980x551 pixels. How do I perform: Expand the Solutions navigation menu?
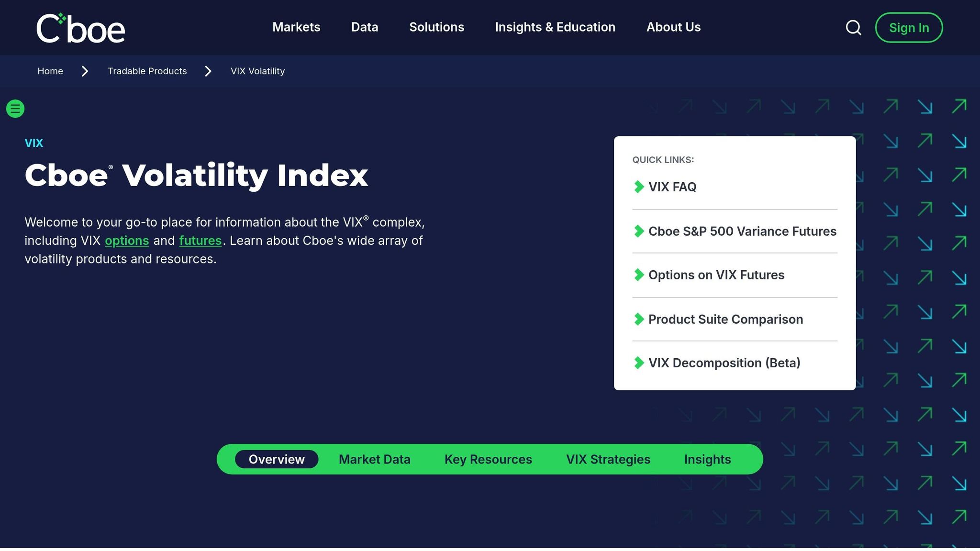pos(436,27)
